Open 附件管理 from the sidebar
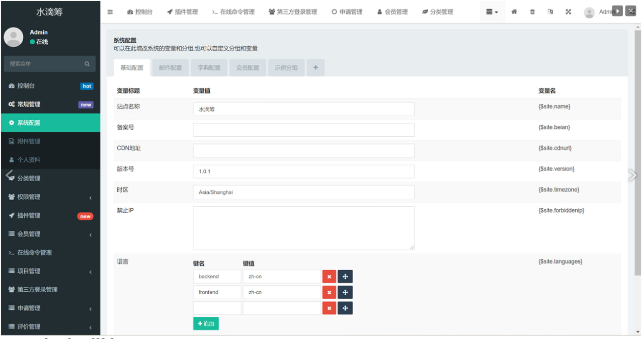644x339 pixels. coord(29,141)
